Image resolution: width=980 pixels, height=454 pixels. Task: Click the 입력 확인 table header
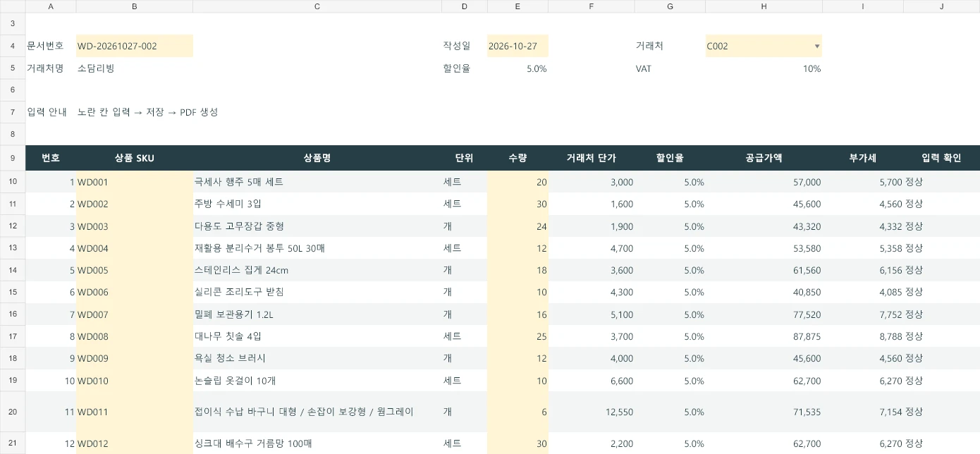(942, 158)
